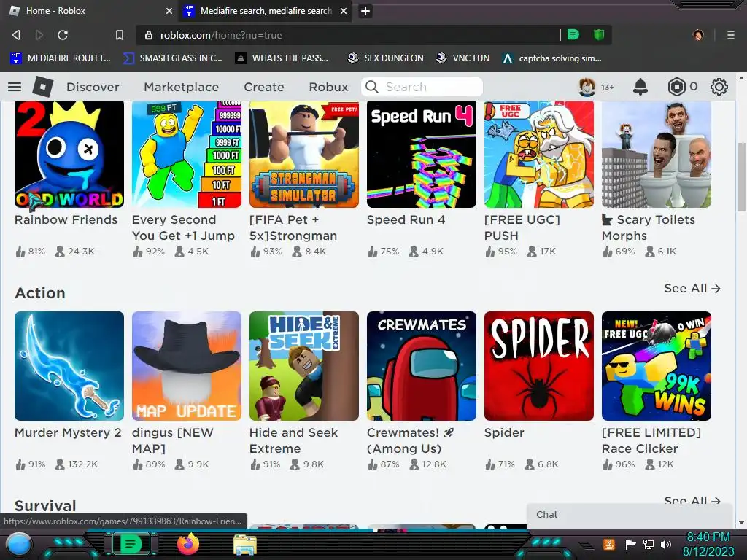
Task: Open the browser main menu icon
Action: 731,35
